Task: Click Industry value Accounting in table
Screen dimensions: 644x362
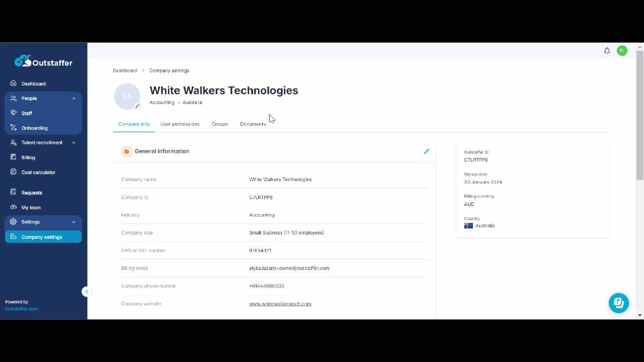Action: (262, 215)
